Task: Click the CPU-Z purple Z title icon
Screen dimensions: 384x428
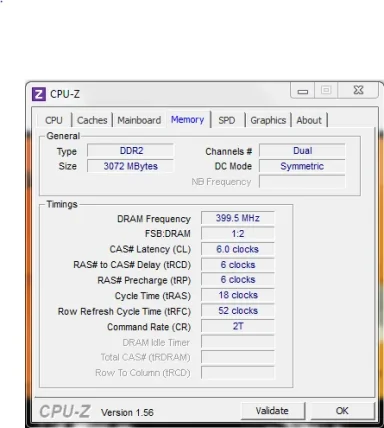Action: 39,94
